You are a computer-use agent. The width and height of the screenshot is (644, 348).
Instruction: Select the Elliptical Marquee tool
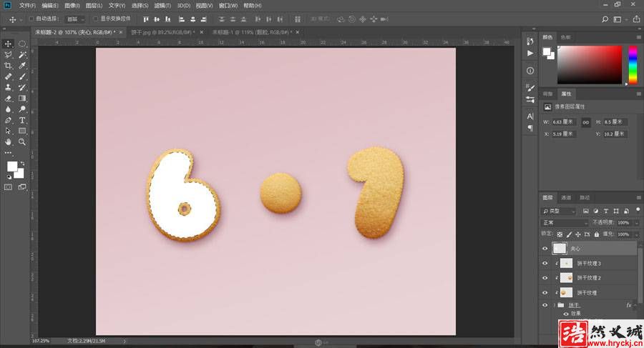tap(22, 44)
